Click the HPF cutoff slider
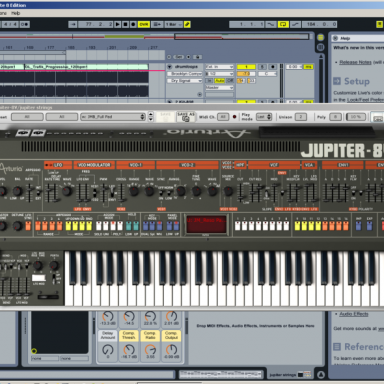 tap(240, 193)
